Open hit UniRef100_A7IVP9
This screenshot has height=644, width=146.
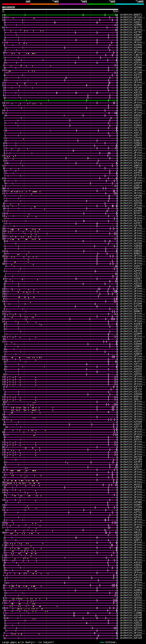131,507
